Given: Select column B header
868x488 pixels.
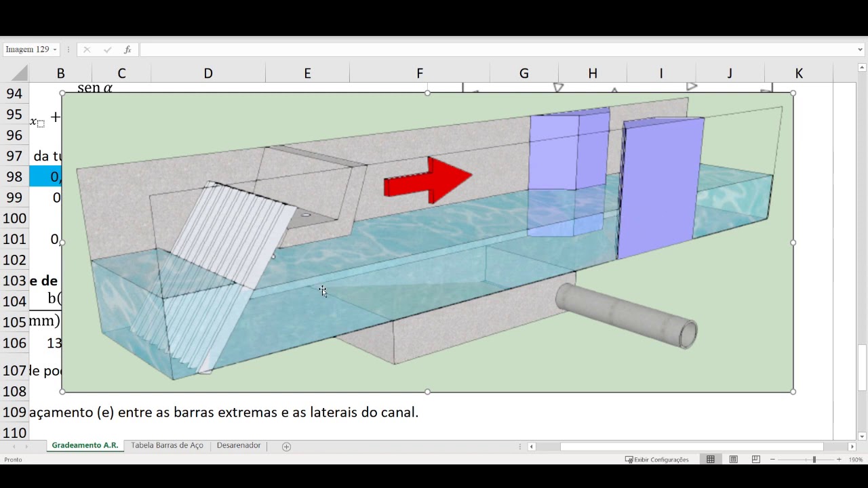Looking at the screenshot, I should tap(60, 73).
